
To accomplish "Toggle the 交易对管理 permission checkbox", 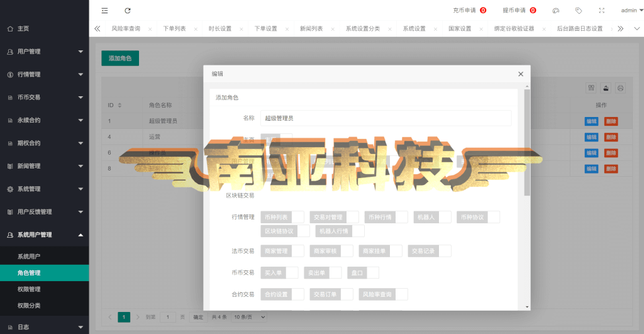I will click(335, 217).
